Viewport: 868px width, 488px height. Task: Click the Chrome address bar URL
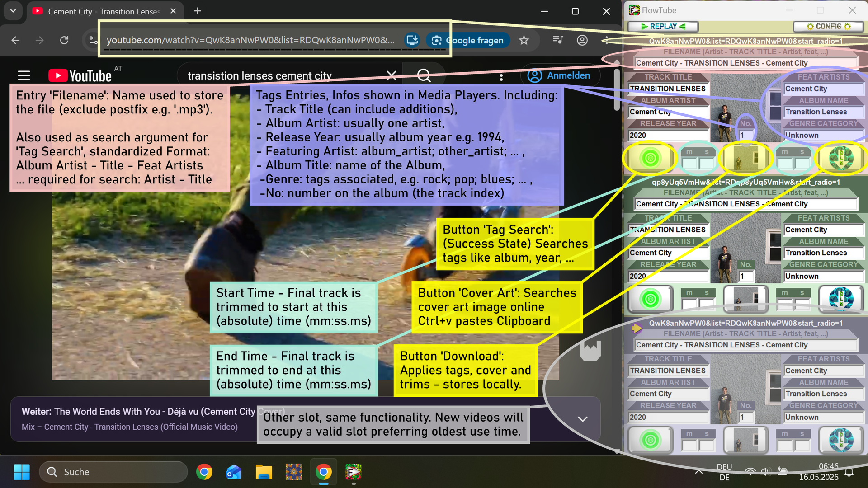[250, 40]
